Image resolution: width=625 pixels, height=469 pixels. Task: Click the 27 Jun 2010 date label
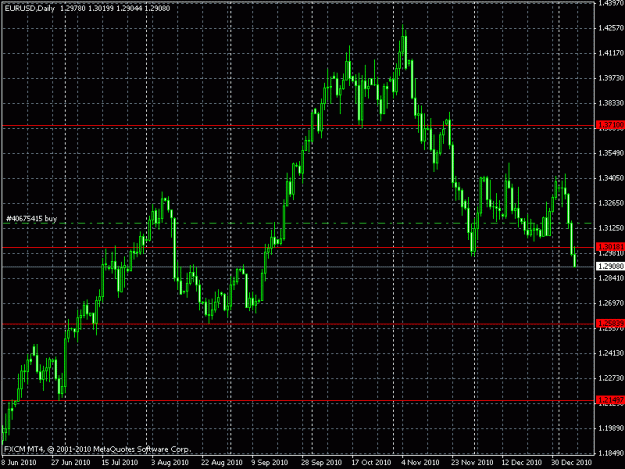pos(71,463)
